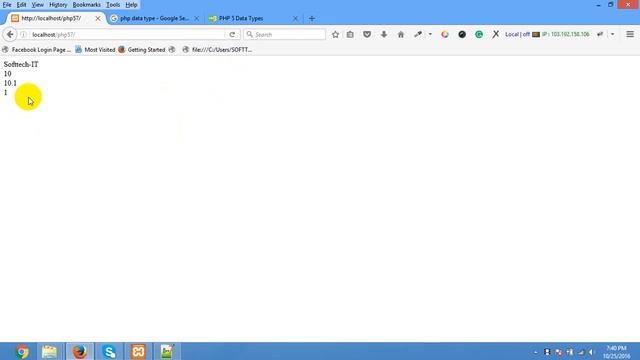Open the network signal tray icon
The image size is (640, 360).
pyautogui.click(x=581, y=352)
